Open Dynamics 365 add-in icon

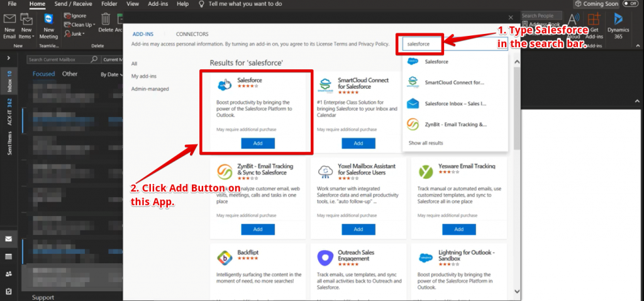(x=618, y=20)
